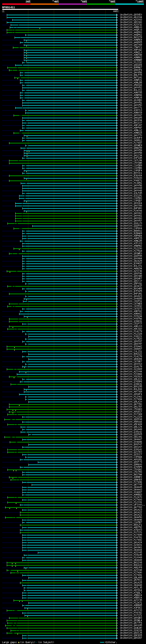Click the cyan 100char scale bar in legend
Viewport: 146px width, 644px height.
click(102, 642)
